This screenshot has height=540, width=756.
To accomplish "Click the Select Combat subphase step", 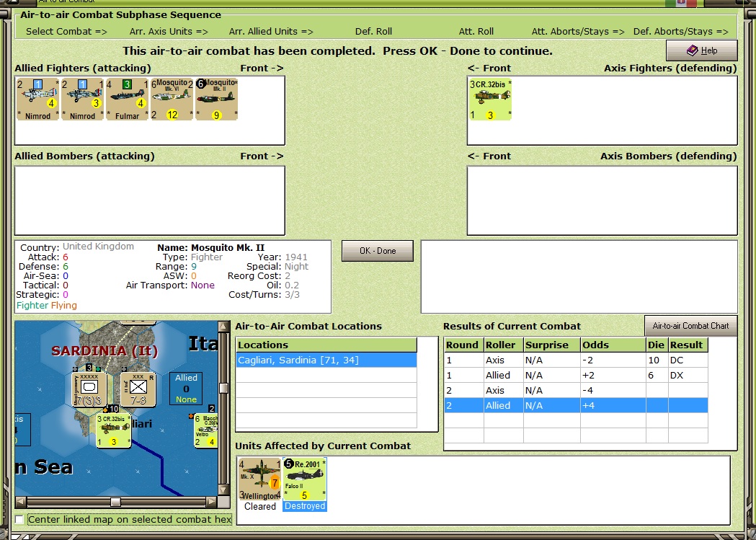I will [x=66, y=31].
